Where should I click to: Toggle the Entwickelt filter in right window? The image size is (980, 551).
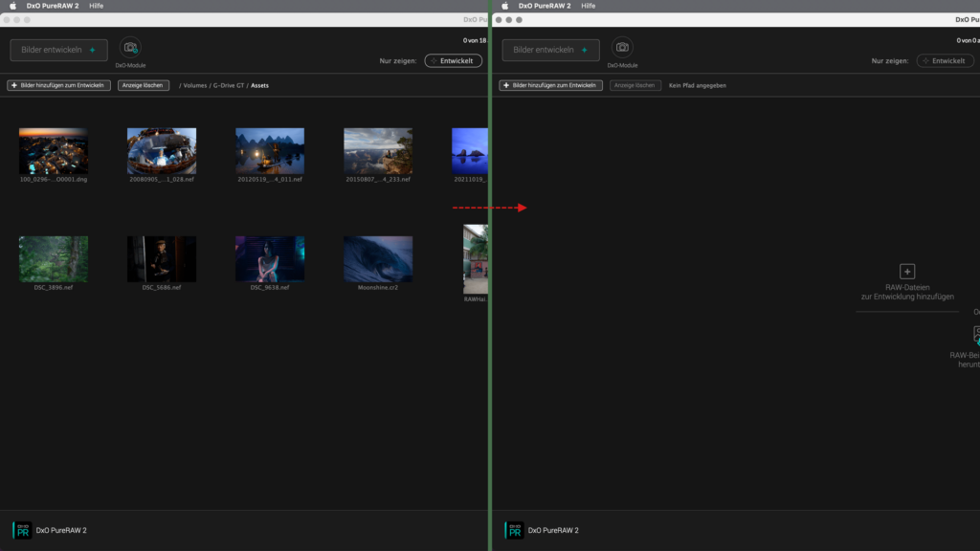point(945,60)
